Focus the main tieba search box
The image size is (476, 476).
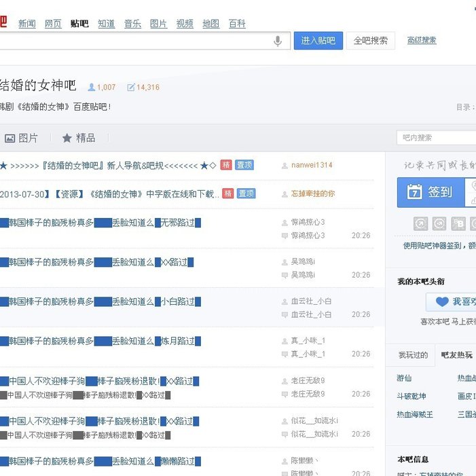pos(145,41)
